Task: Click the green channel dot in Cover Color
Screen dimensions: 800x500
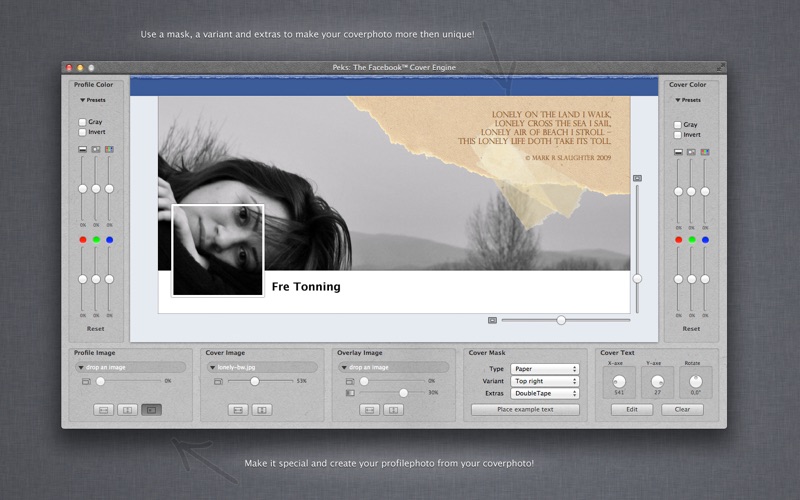Action: click(x=691, y=240)
